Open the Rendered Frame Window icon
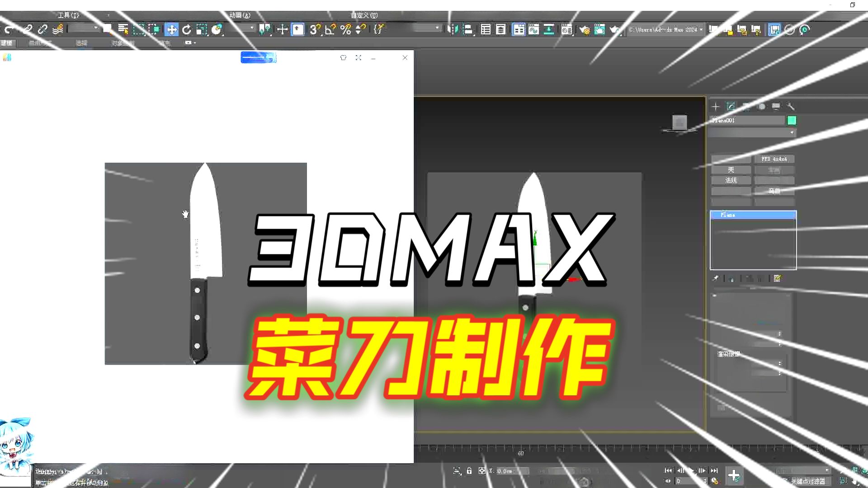This screenshot has width=868, height=488. (x=599, y=30)
